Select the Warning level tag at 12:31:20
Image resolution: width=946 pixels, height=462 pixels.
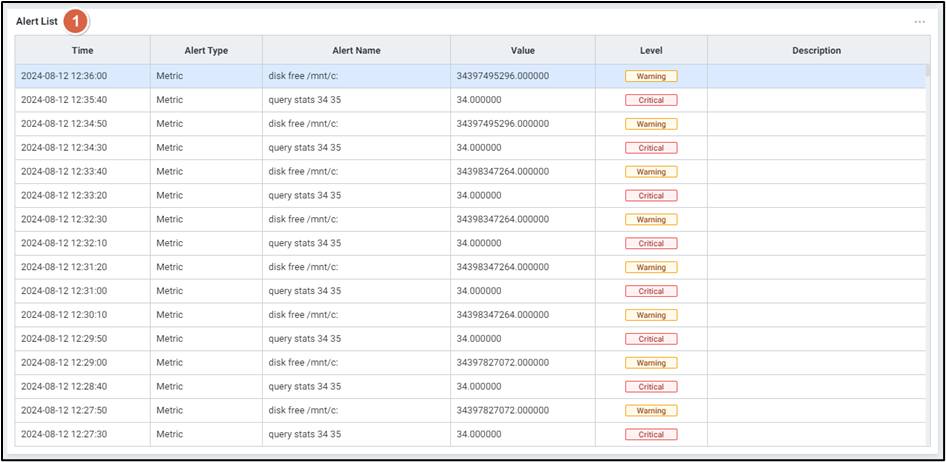click(x=651, y=268)
